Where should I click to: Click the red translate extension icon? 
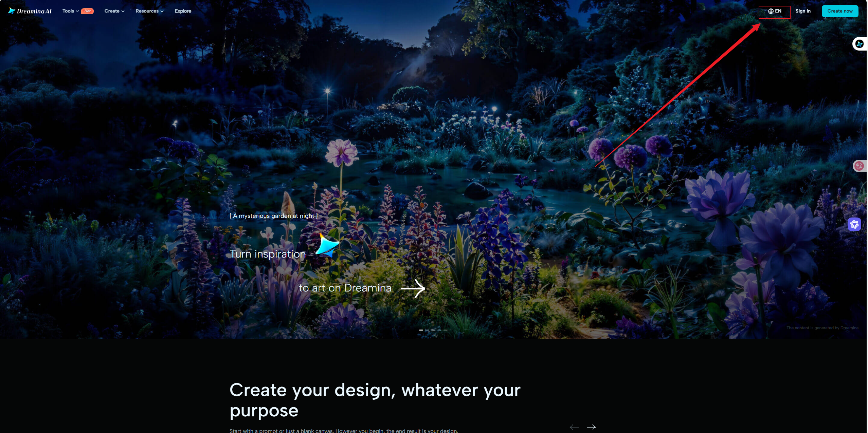pyautogui.click(x=859, y=166)
